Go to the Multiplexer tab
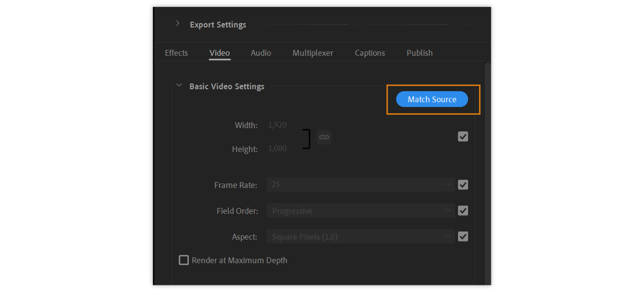Viewport: 644px width, 292px height. tap(313, 53)
